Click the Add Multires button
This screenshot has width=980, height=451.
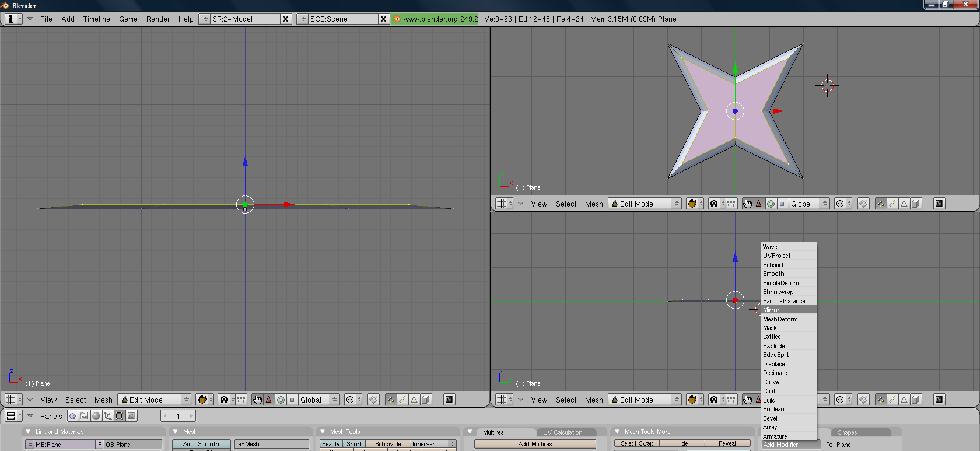(535, 444)
